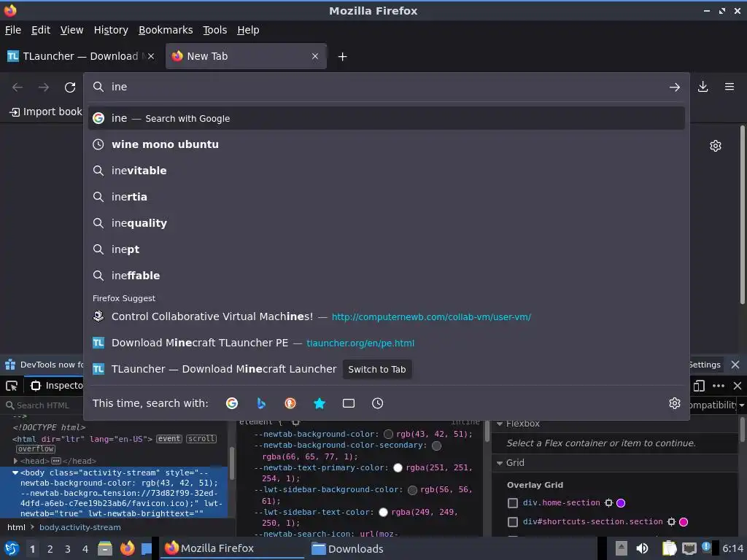Screen dimensions: 747x560
Task: Expand the head ellipsis badge
Action: coord(55,461)
